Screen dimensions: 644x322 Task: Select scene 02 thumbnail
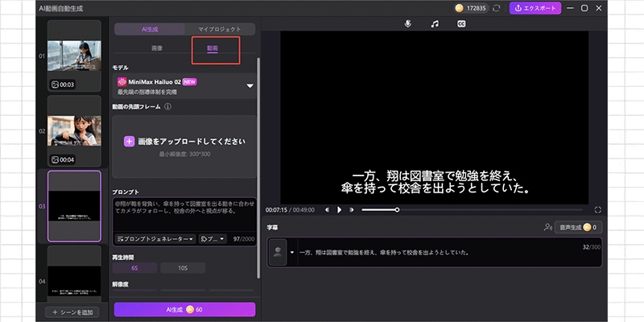[x=74, y=131]
